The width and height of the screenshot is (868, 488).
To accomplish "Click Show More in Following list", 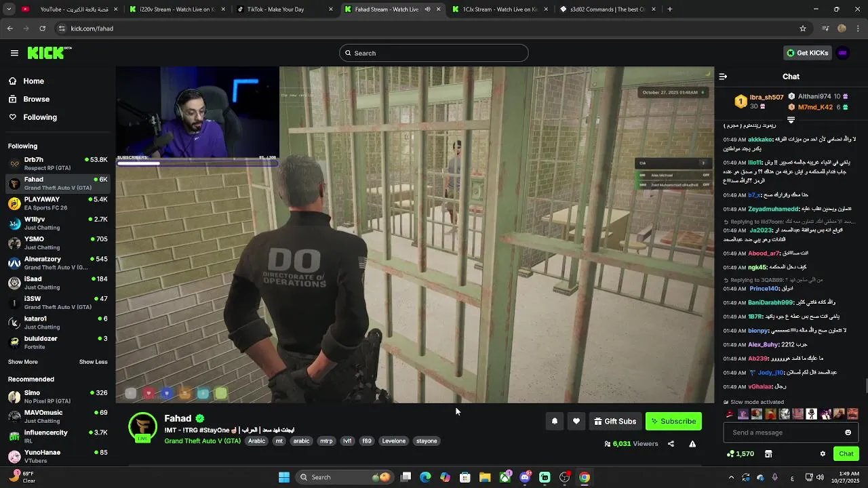I will pos(23,362).
